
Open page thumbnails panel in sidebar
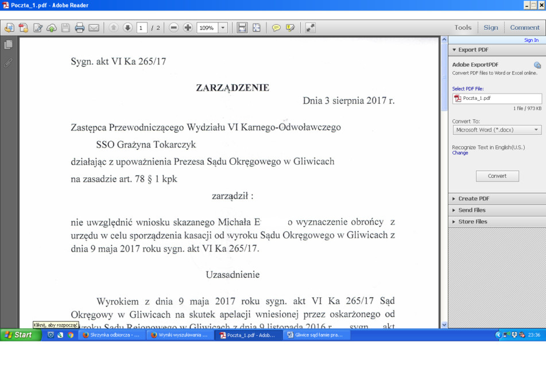8,45
